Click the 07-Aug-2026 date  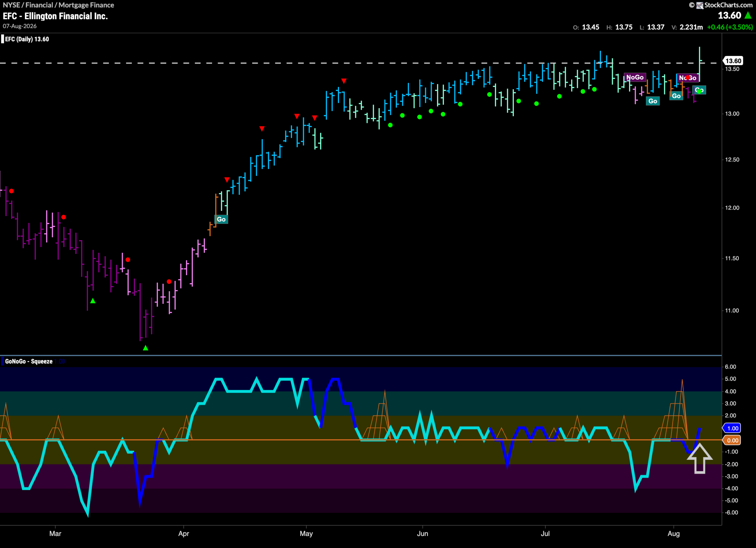tap(20, 26)
